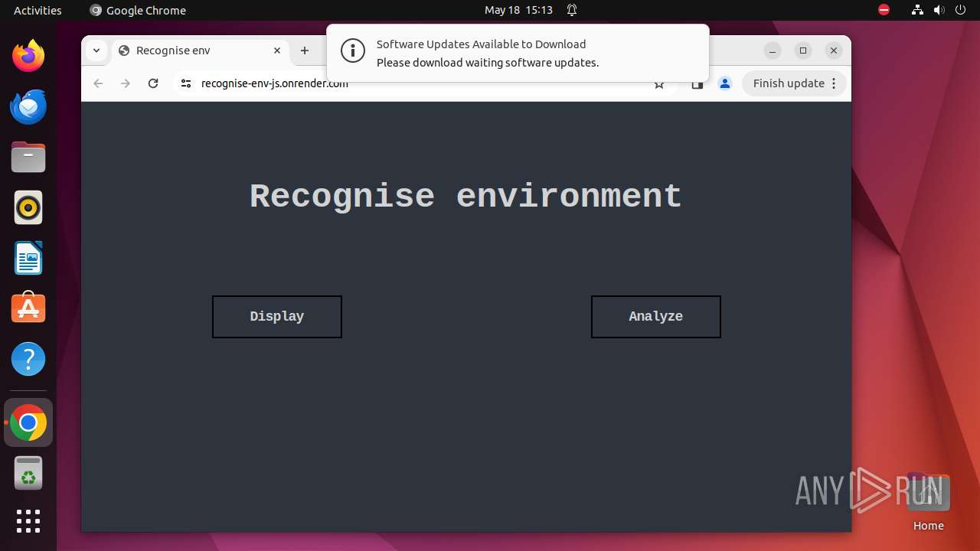The image size is (980, 551).
Task: Open Help from the dock
Action: (x=28, y=359)
